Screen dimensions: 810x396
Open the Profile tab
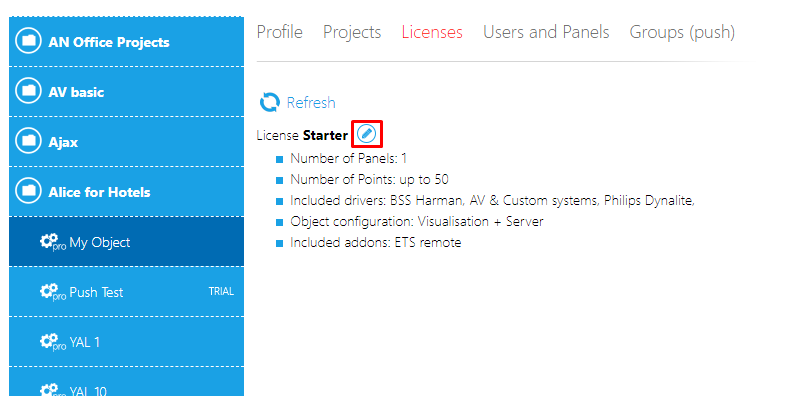[x=279, y=32]
